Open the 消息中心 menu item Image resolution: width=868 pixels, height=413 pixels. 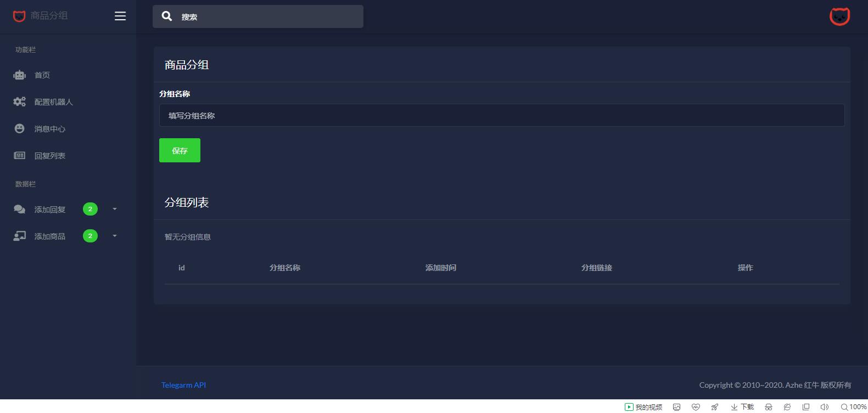pos(50,129)
